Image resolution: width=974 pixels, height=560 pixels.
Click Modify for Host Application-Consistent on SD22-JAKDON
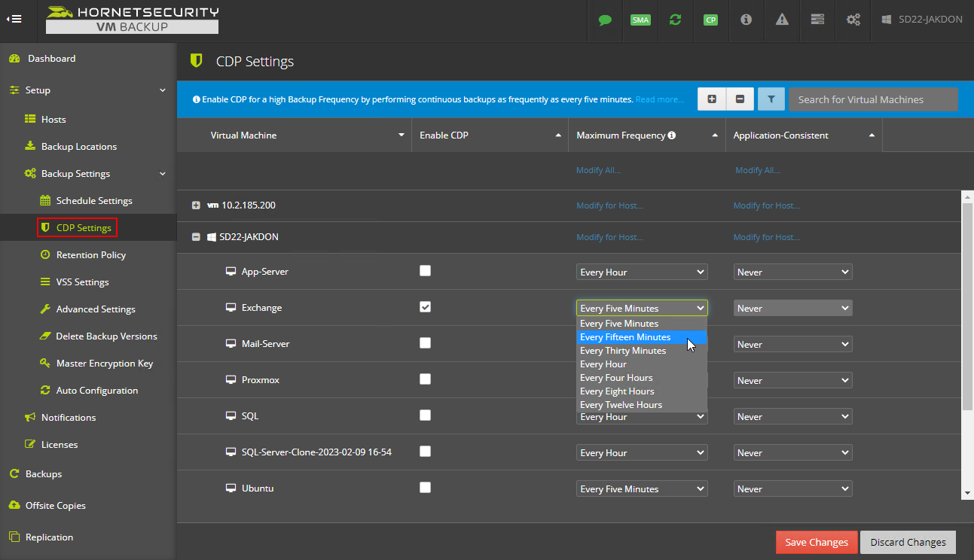767,237
